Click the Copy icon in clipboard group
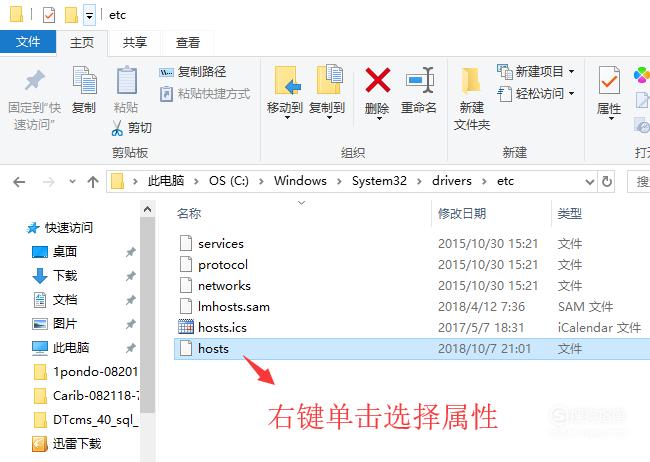This screenshot has height=462, width=650. tap(84, 80)
